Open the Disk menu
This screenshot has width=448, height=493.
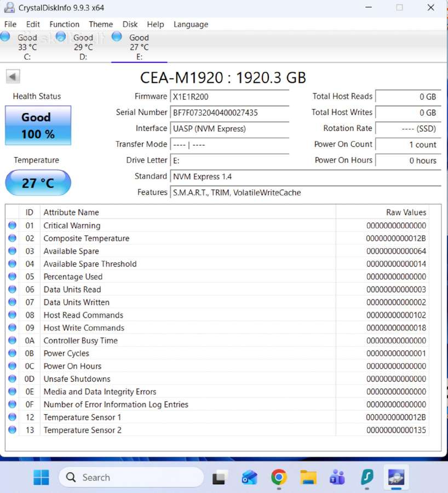point(130,24)
